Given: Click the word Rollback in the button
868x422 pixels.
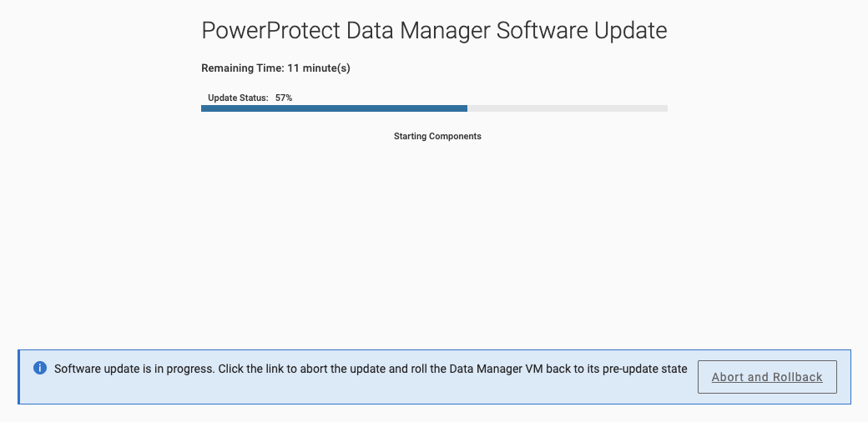Looking at the screenshot, I should [797, 377].
